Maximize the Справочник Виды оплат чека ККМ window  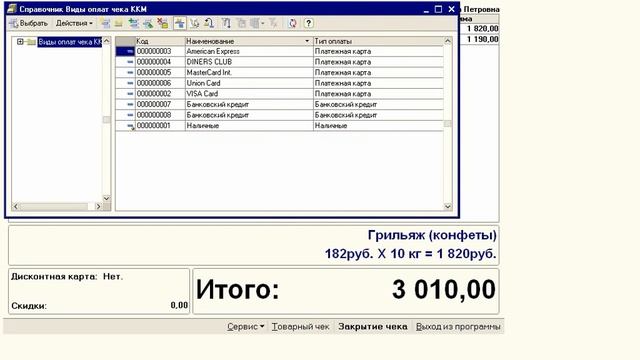438,9
